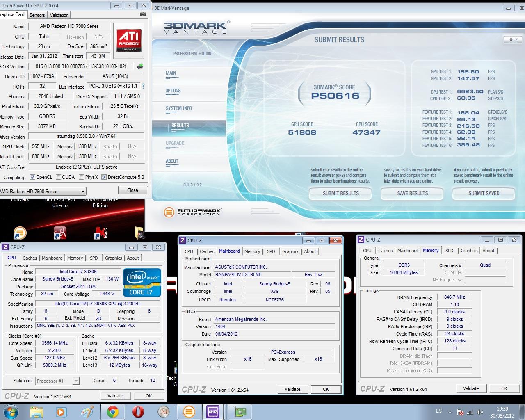Launch Windows Media Player from taskbar

(x=61, y=411)
